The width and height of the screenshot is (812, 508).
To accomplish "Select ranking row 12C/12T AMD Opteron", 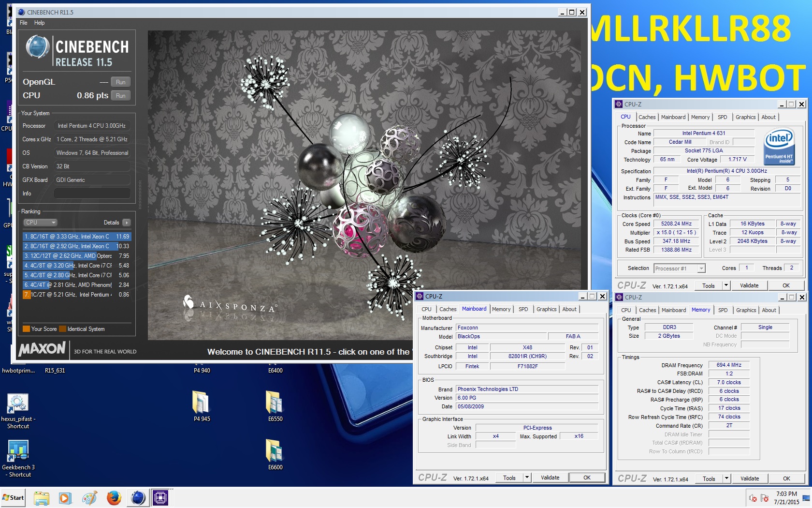I will tap(77, 256).
